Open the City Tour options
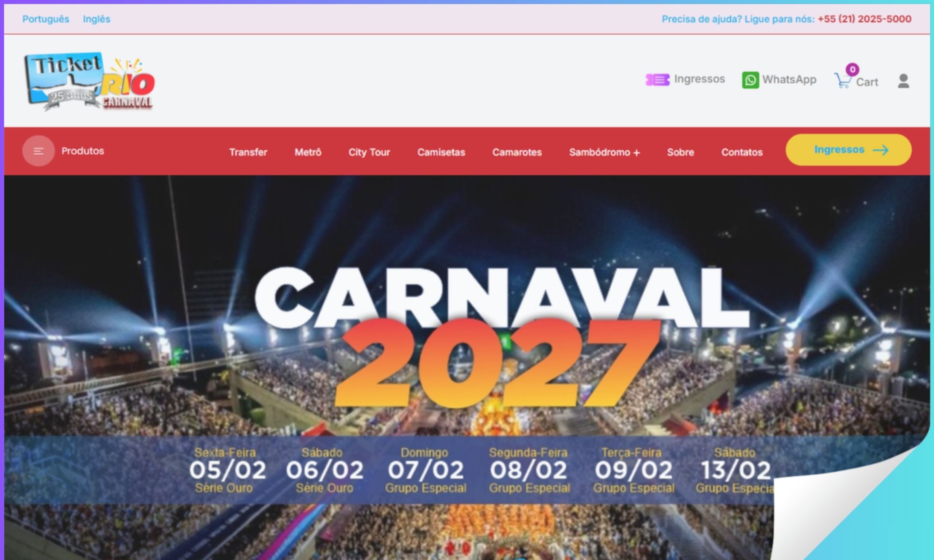Viewport: 934px width, 560px height. point(369,152)
